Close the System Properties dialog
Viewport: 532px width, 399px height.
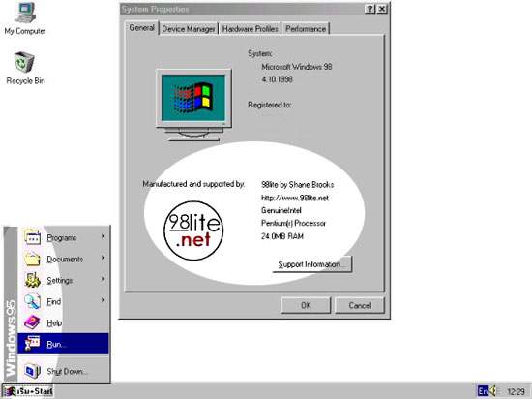(382, 9)
